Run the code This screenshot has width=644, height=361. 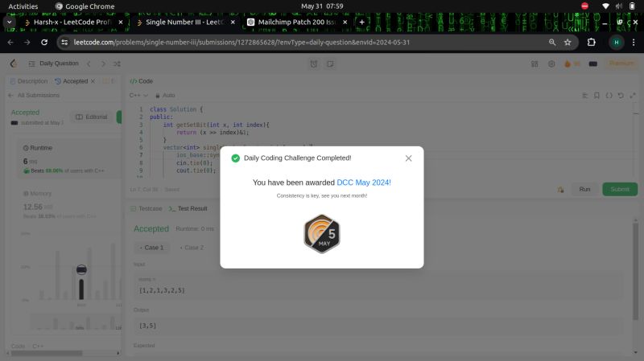point(584,189)
